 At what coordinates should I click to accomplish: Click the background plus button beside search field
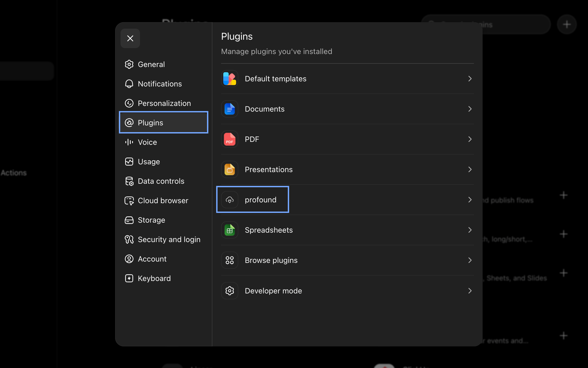567,25
